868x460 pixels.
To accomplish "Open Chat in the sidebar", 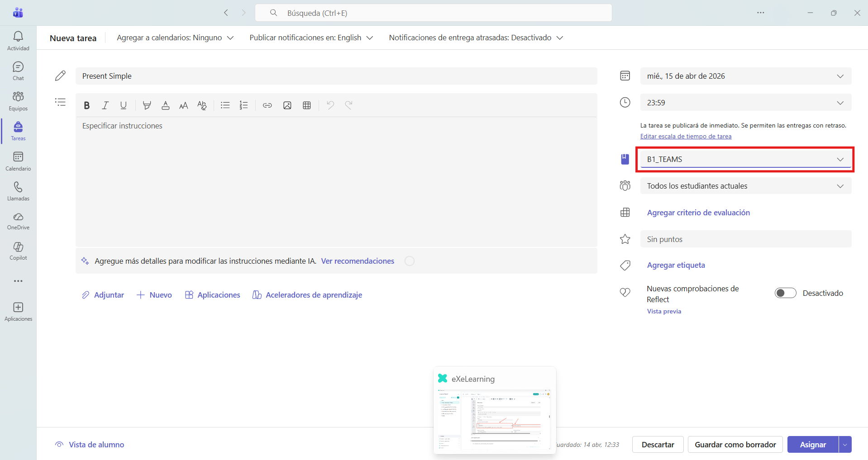I will pos(18,71).
